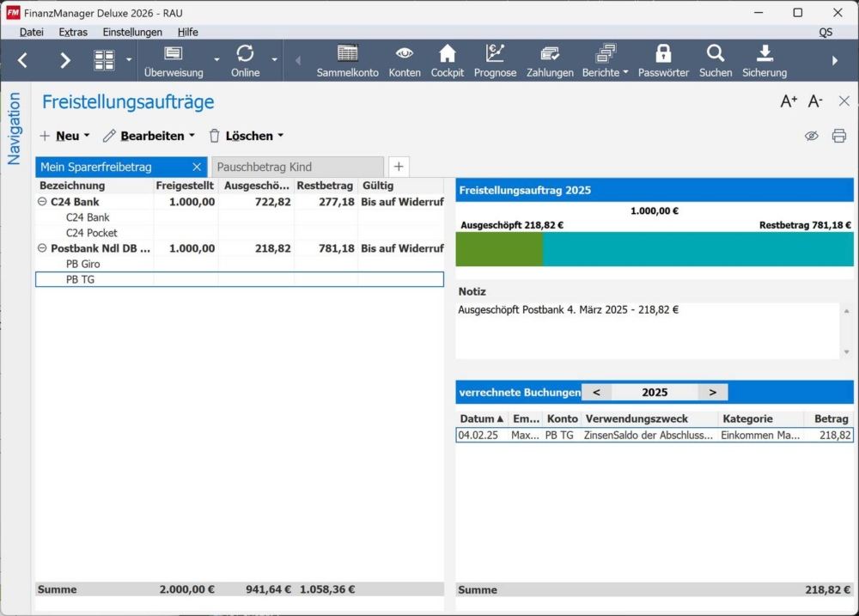Viewport: 859px width, 616px height.
Task: Start the Online synchronization
Action: [x=245, y=58]
